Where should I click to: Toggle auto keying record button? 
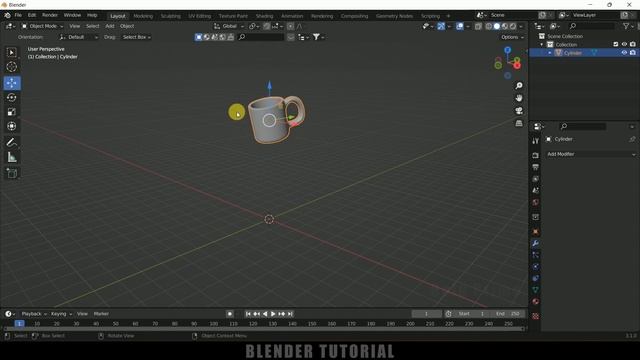click(x=230, y=314)
